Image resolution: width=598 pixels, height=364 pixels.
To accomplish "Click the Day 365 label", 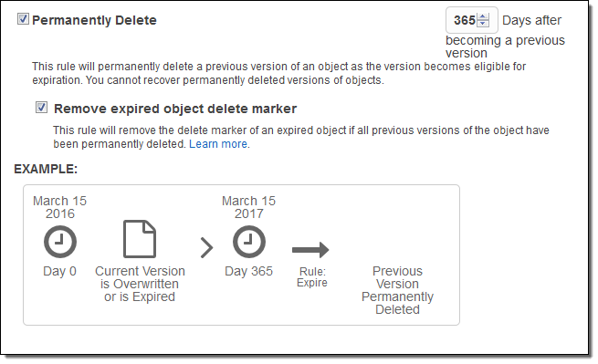I will coord(248,271).
